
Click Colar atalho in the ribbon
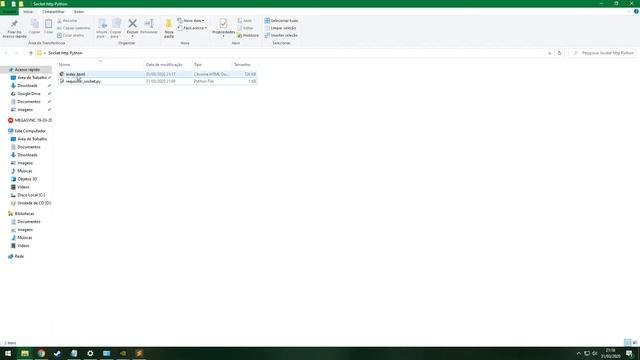pyautogui.click(x=71, y=36)
